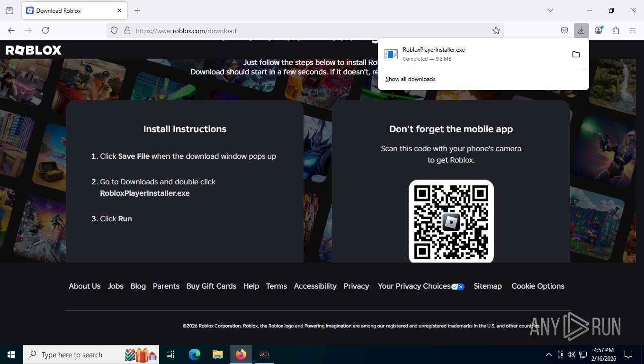
Task: Open the tracking protection shield icon
Action: [114, 30]
